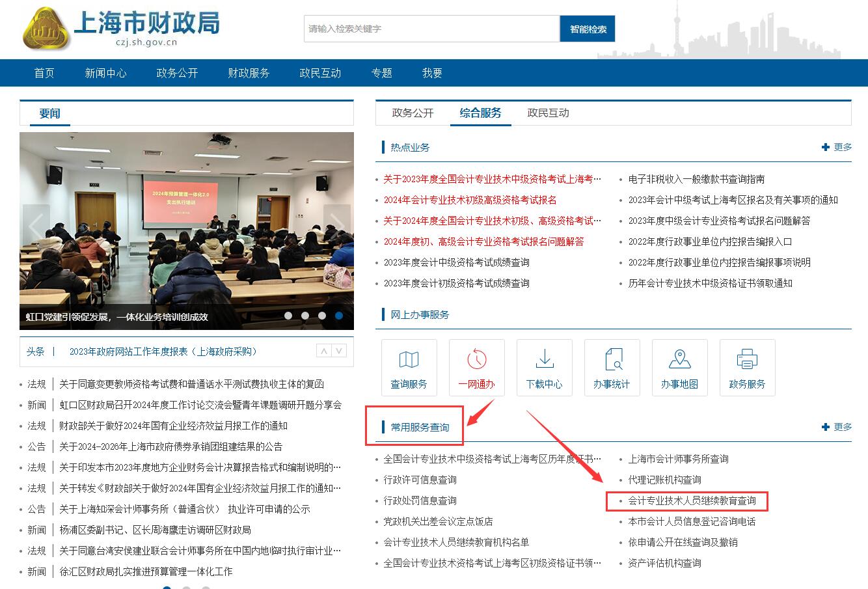868x589 pixels.
Task: Select the first pagination dot below news list
Action: [167, 587]
